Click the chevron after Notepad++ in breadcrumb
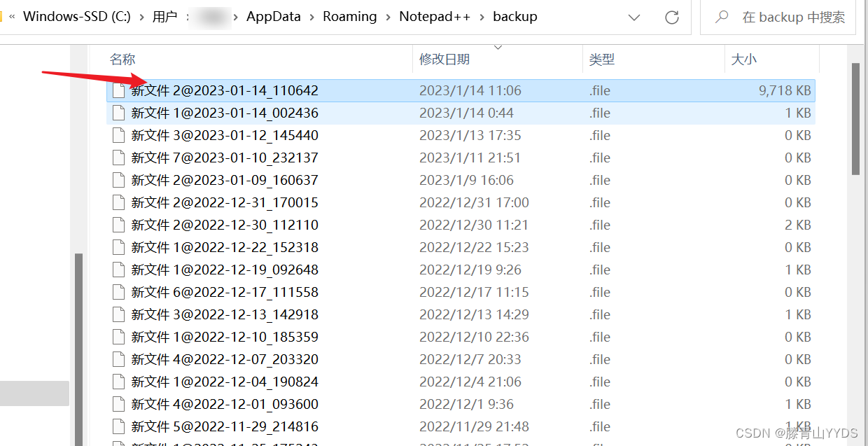 pos(482,16)
